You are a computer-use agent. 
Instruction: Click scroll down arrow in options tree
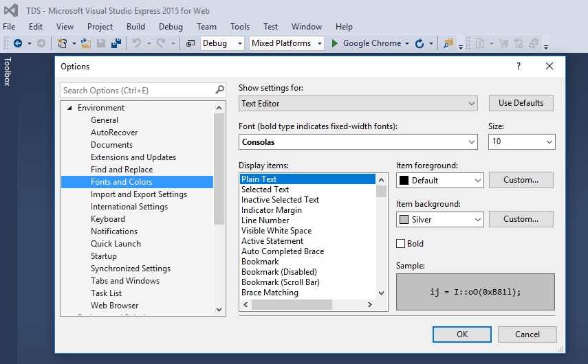[219, 310]
